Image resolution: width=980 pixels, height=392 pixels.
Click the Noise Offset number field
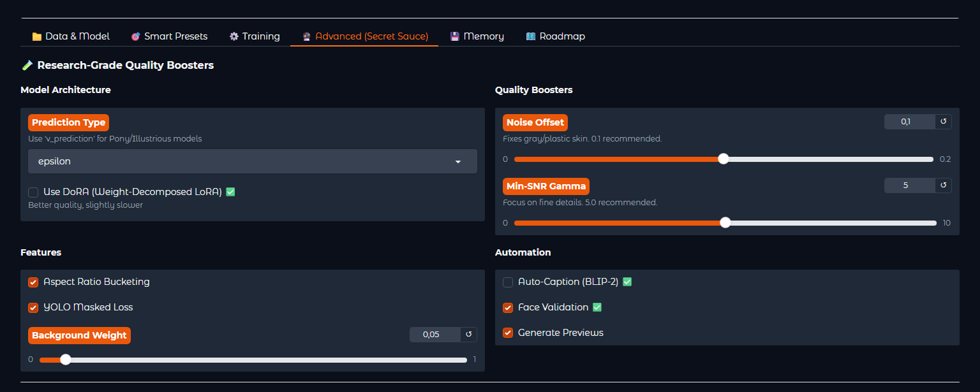tap(910, 122)
